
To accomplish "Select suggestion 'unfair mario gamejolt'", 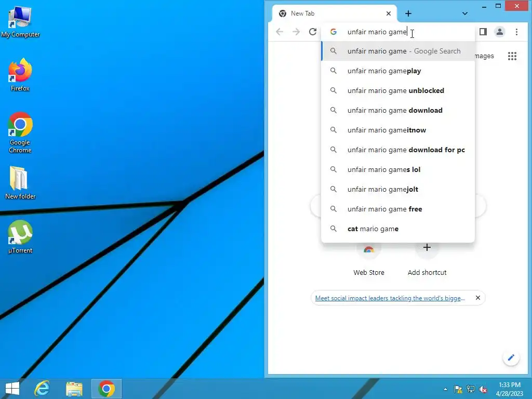I will coord(397,189).
